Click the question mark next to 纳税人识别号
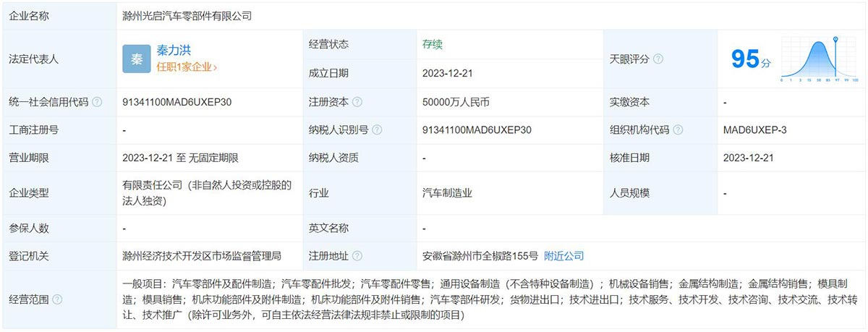 click(x=377, y=130)
